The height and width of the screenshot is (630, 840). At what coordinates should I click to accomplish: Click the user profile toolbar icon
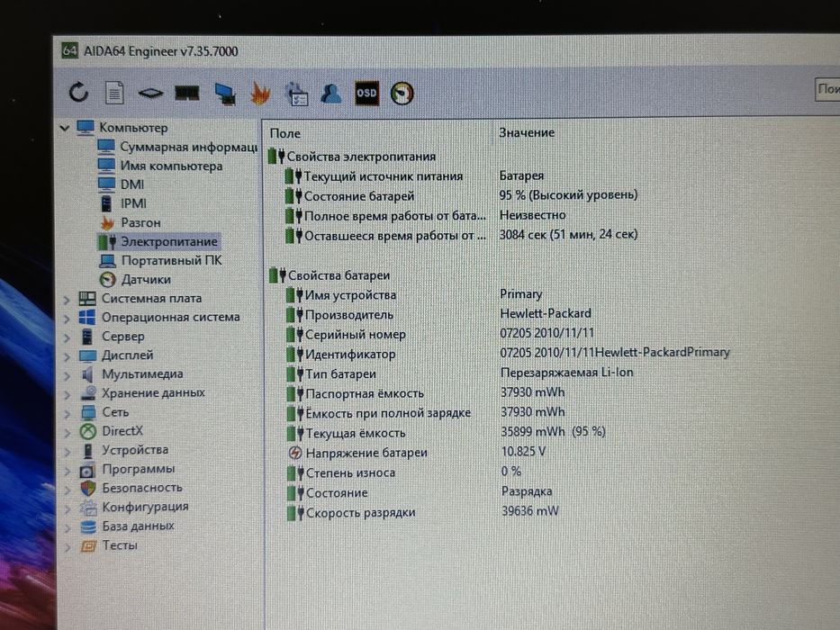click(331, 94)
